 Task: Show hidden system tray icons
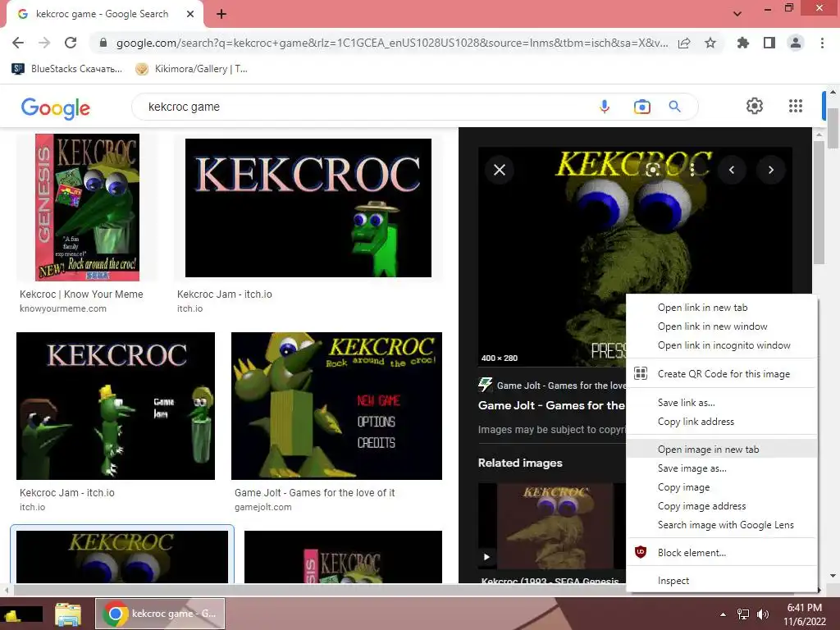coord(724,614)
